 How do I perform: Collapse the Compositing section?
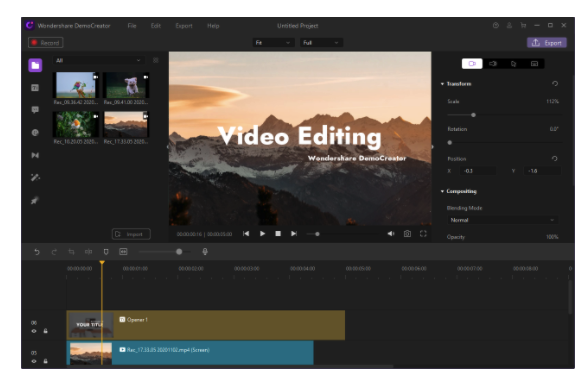pos(442,191)
